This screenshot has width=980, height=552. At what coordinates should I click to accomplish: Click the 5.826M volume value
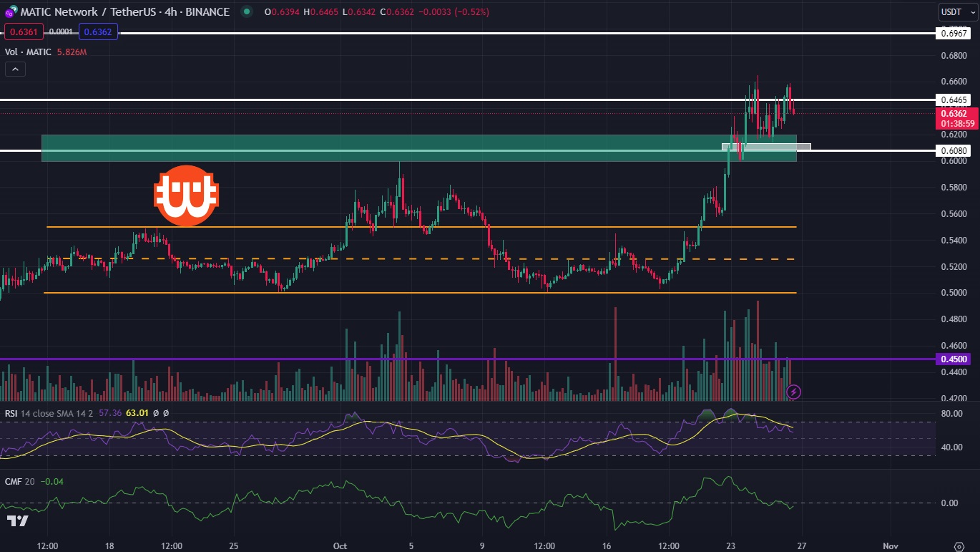pyautogui.click(x=72, y=52)
